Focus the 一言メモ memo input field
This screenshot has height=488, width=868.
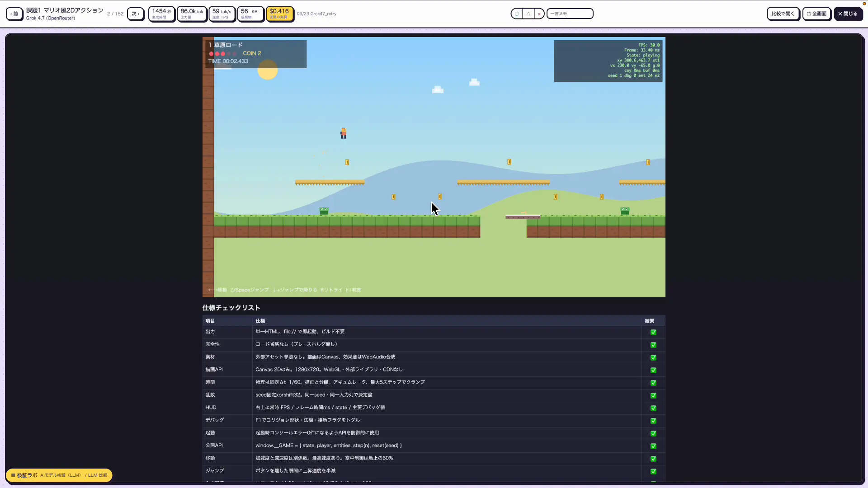click(570, 14)
